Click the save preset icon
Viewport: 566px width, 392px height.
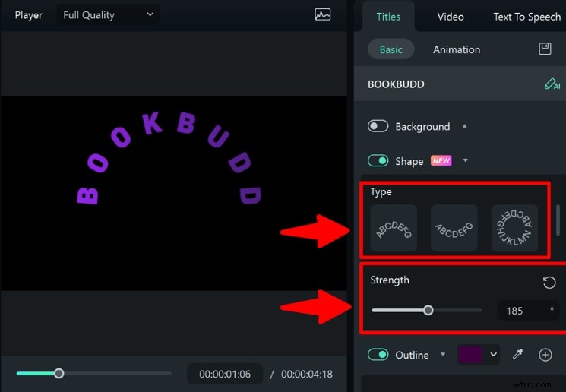[x=545, y=49]
